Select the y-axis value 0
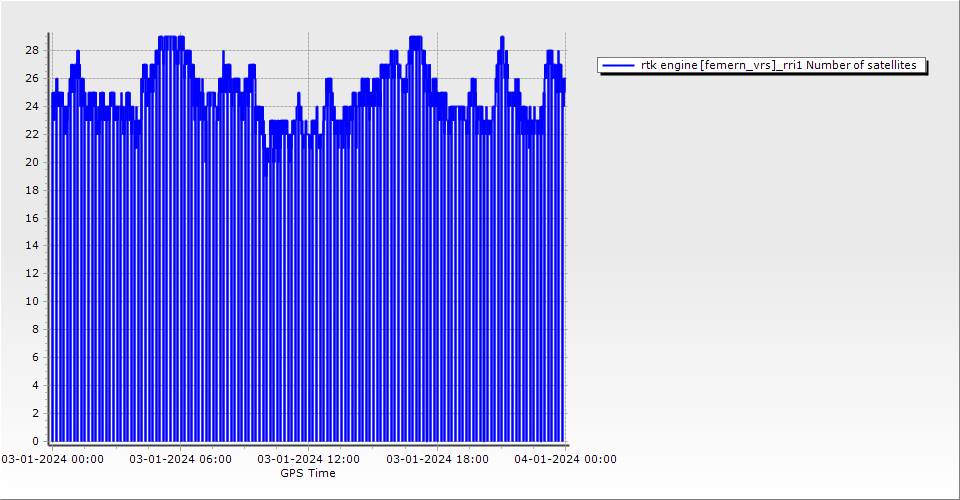The width and height of the screenshot is (960, 500). click(x=35, y=441)
